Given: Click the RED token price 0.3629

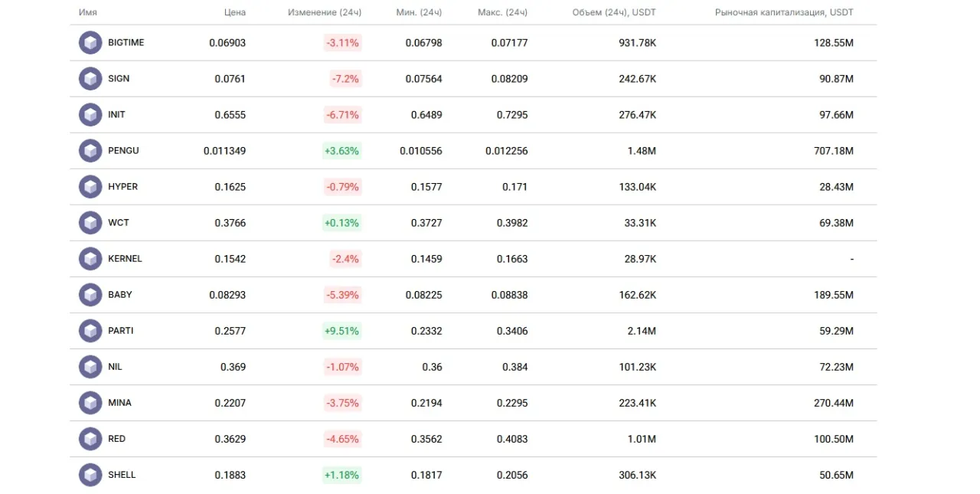Looking at the screenshot, I should tap(230, 439).
